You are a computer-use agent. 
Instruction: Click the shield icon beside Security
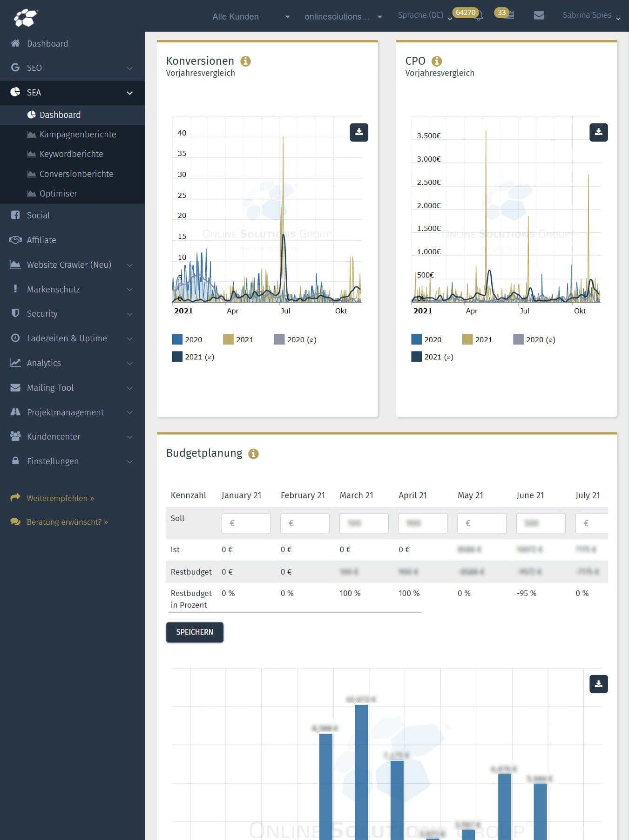click(x=15, y=313)
